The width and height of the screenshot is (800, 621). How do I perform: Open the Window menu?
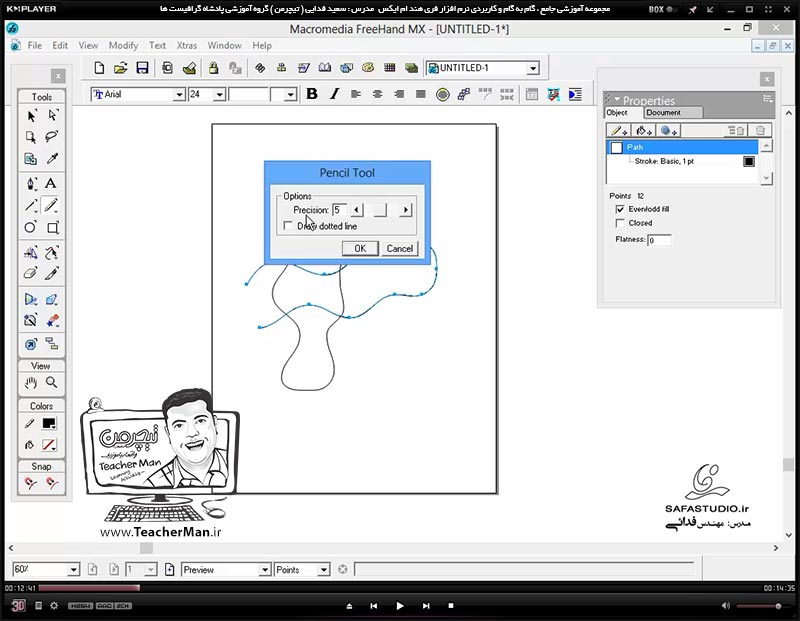coord(224,45)
